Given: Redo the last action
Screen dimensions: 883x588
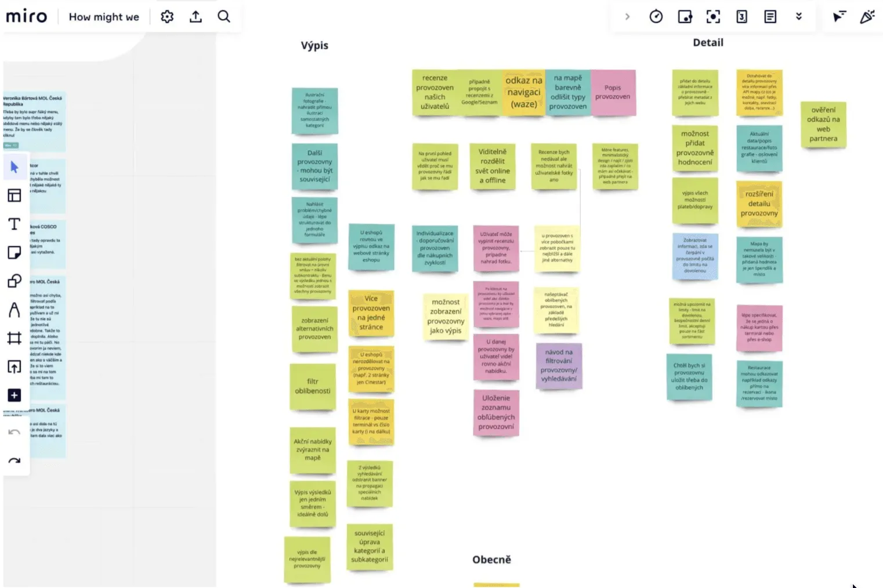Looking at the screenshot, I should [15, 461].
